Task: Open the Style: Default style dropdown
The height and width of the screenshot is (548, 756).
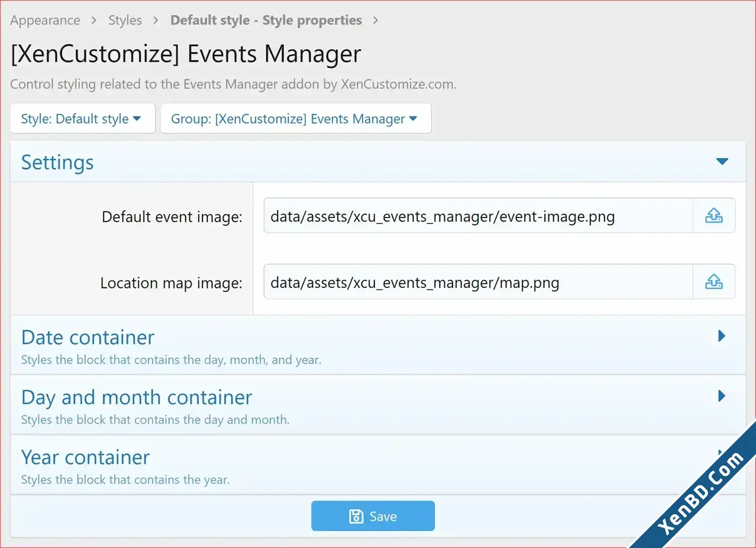Action: click(83, 119)
